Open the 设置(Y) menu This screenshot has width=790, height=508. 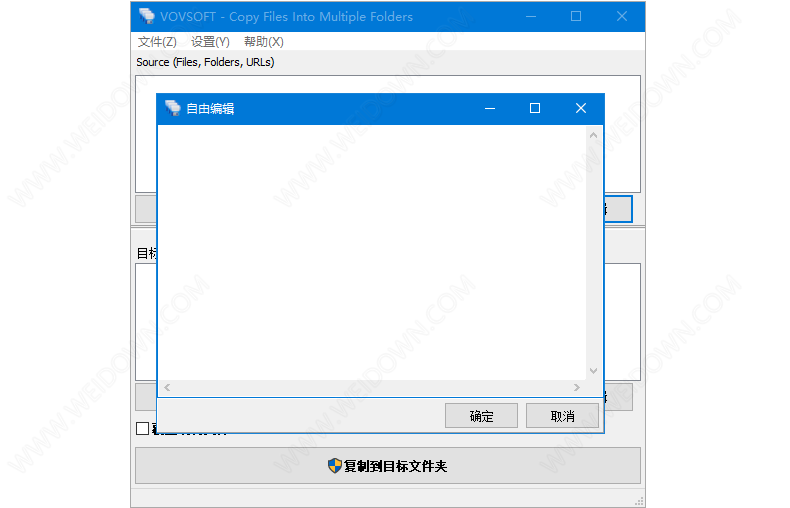(210, 42)
